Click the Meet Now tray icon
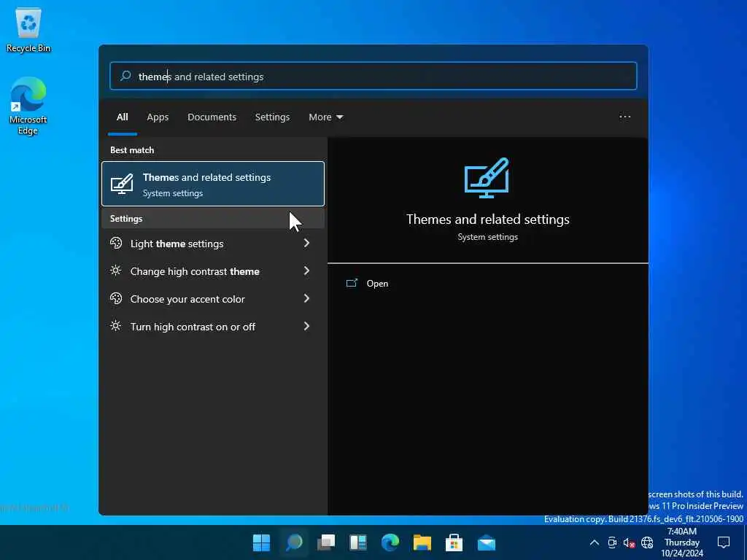747x560 pixels. click(612, 542)
